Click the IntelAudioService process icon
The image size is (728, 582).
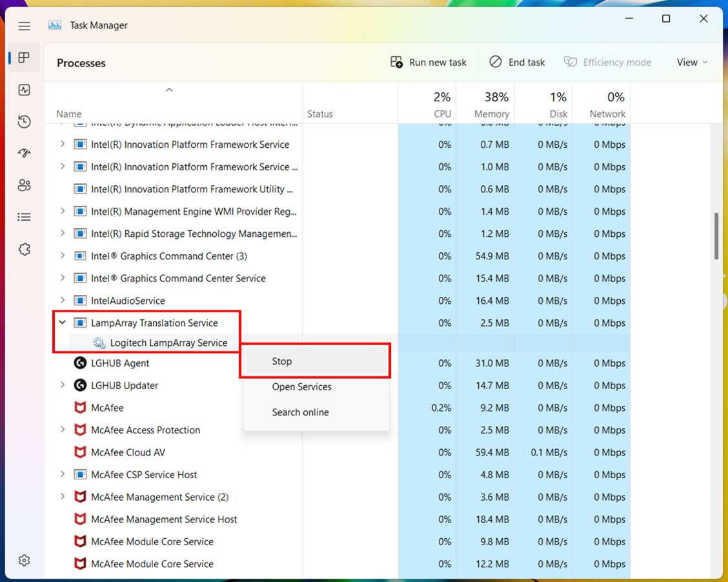(x=80, y=300)
